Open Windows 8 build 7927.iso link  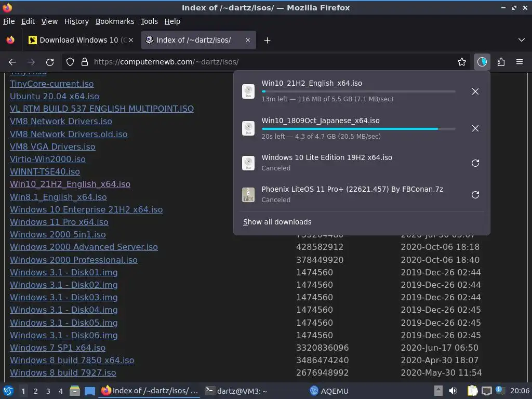(63, 373)
